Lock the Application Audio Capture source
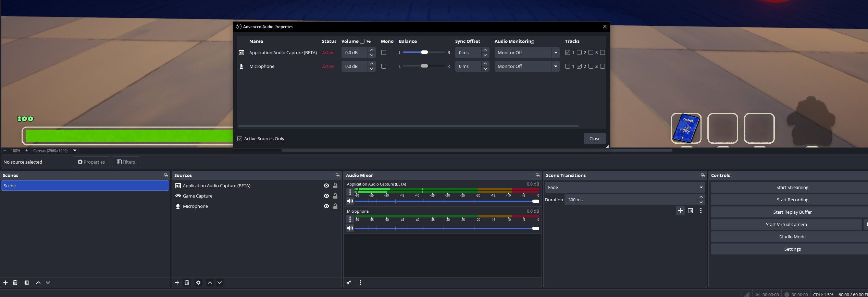 [335, 186]
